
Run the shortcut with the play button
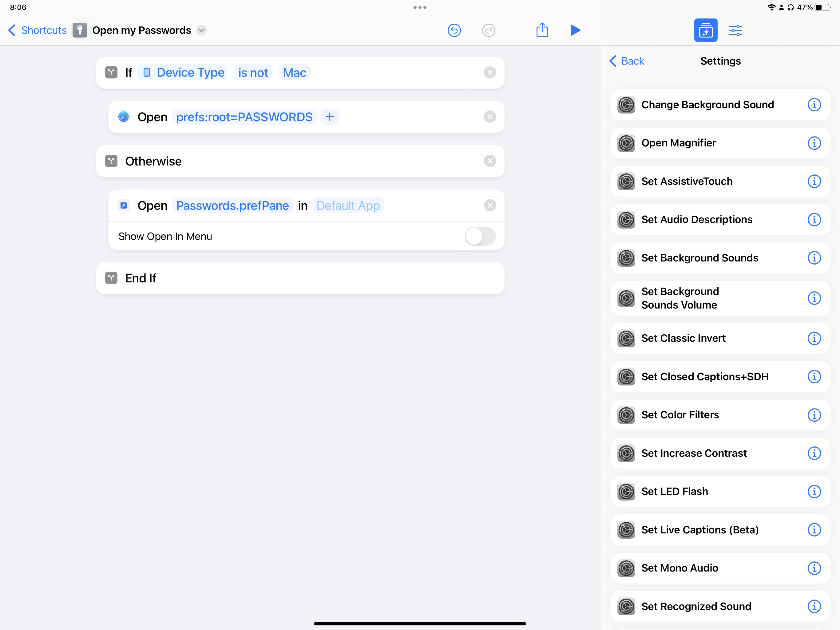pyautogui.click(x=575, y=30)
